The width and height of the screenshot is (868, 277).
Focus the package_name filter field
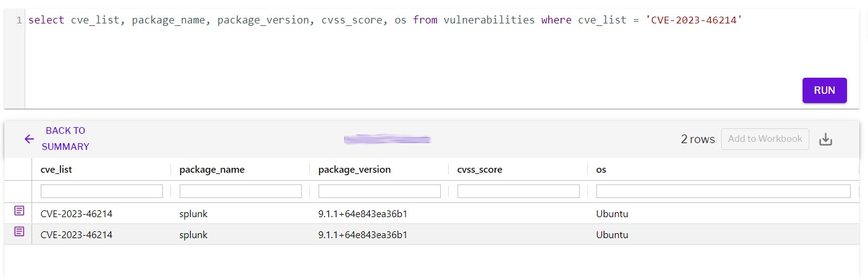(x=241, y=191)
